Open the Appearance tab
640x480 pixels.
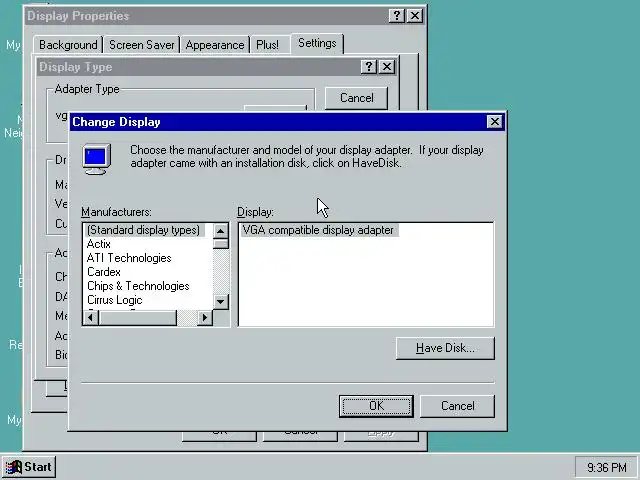215,45
